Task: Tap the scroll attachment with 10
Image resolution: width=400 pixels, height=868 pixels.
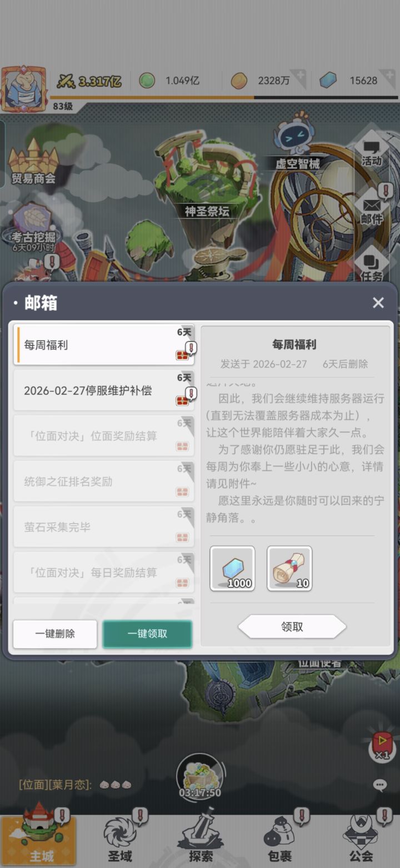Action: point(289,568)
